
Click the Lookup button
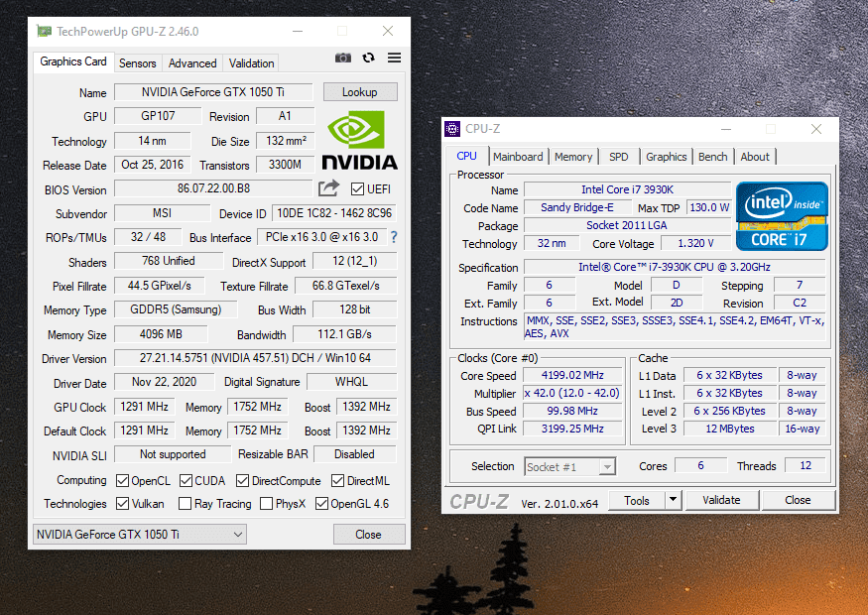point(360,92)
